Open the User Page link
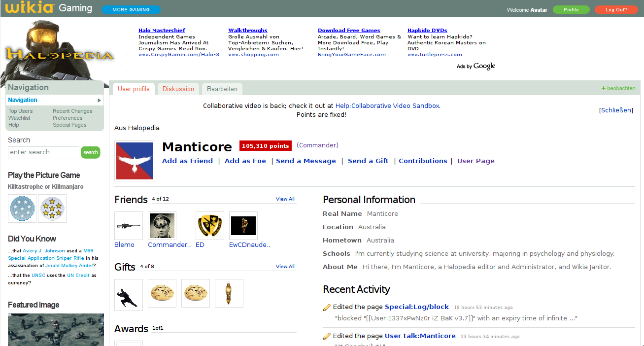 point(476,161)
